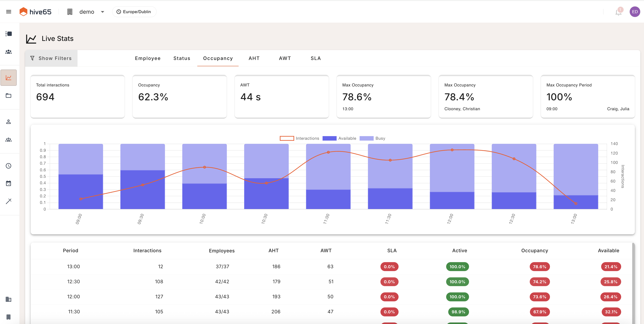Viewport: 644px width, 324px height.
Task: Open the Europe/Dublin timezone selector
Action: [x=134, y=12]
